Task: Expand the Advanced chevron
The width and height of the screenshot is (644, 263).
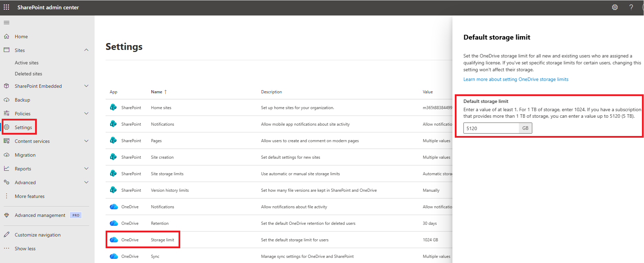Action: point(86,182)
